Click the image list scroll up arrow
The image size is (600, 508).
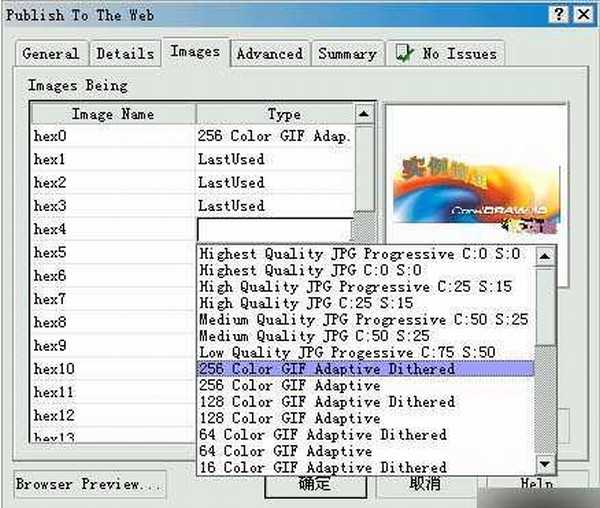pyautogui.click(x=365, y=115)
